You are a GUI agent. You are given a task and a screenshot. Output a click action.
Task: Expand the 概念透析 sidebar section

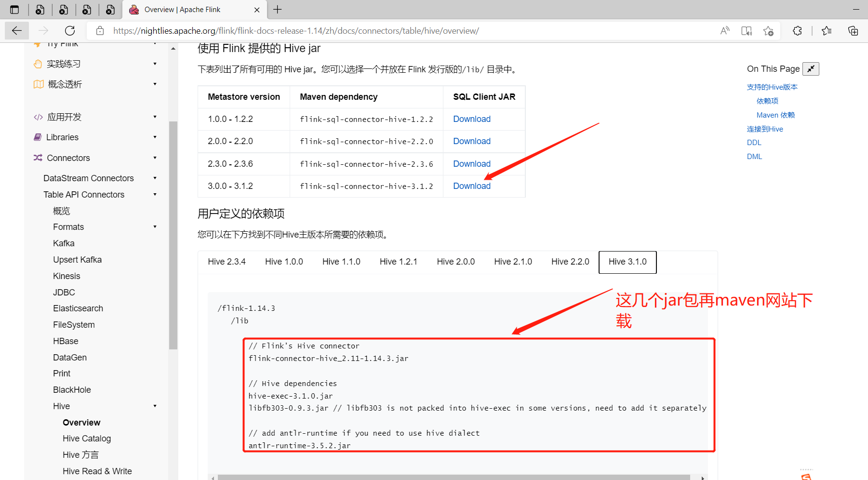pos(155,84)
